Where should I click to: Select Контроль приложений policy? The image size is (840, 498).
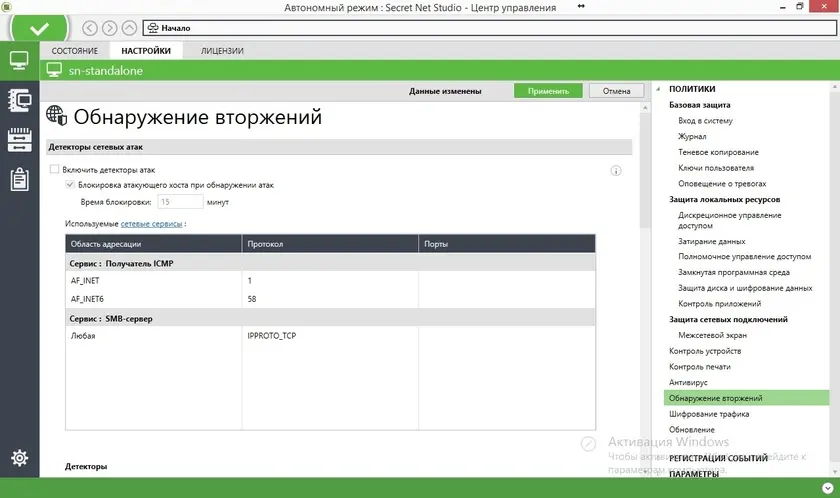click(719, 304)
